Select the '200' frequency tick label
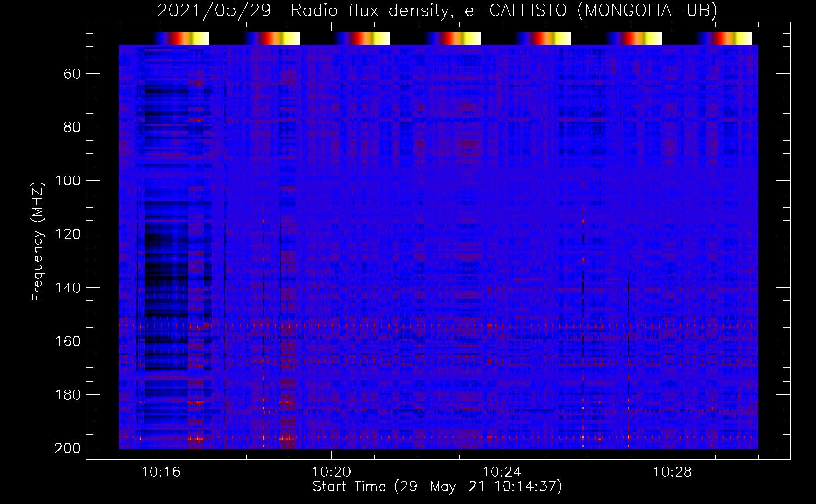This screenshot has width=816, height=504. (68, 448)
